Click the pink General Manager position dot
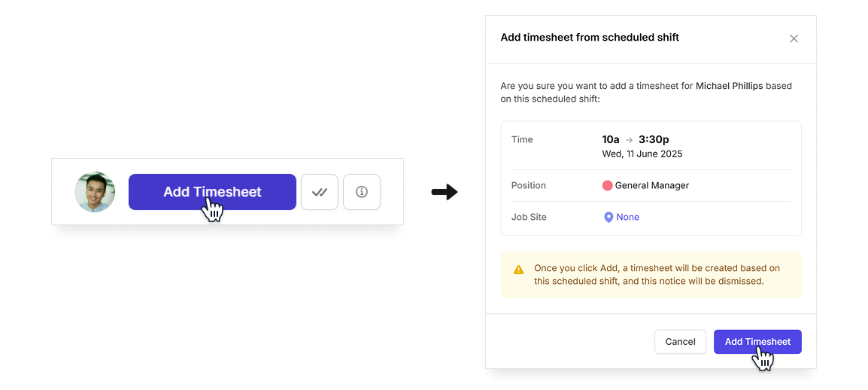Image resolution: width=868 pixels, height=390 pixels. (607, 185)
